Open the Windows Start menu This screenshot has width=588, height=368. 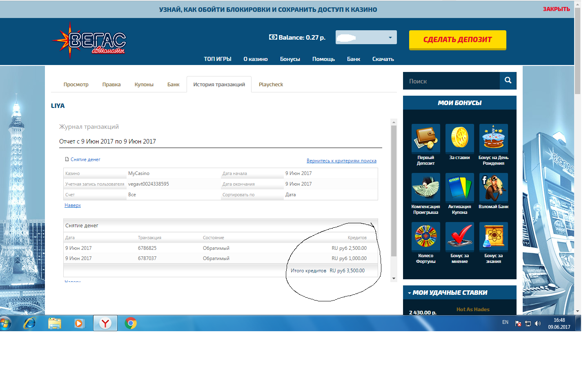coord(5,323)
